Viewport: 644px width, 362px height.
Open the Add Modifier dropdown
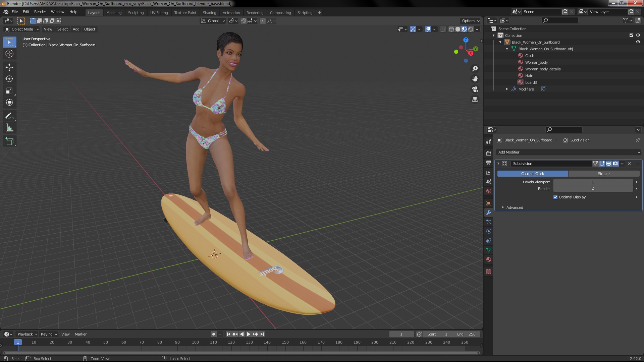point(568,152)
